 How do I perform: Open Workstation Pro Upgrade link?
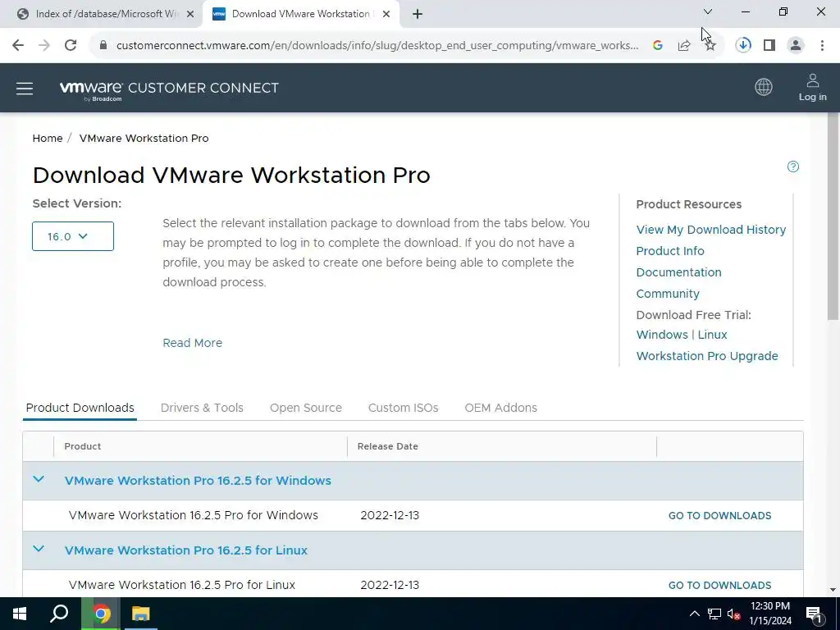(707, 356)
